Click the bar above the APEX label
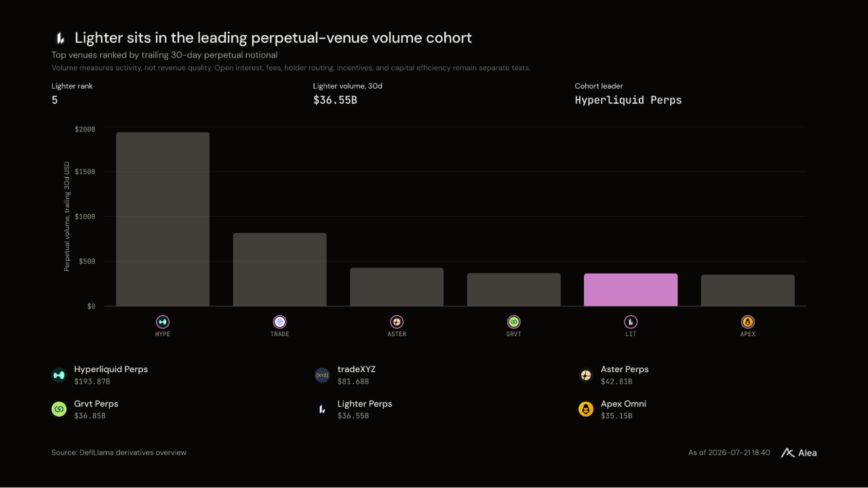 coord(748,290)
